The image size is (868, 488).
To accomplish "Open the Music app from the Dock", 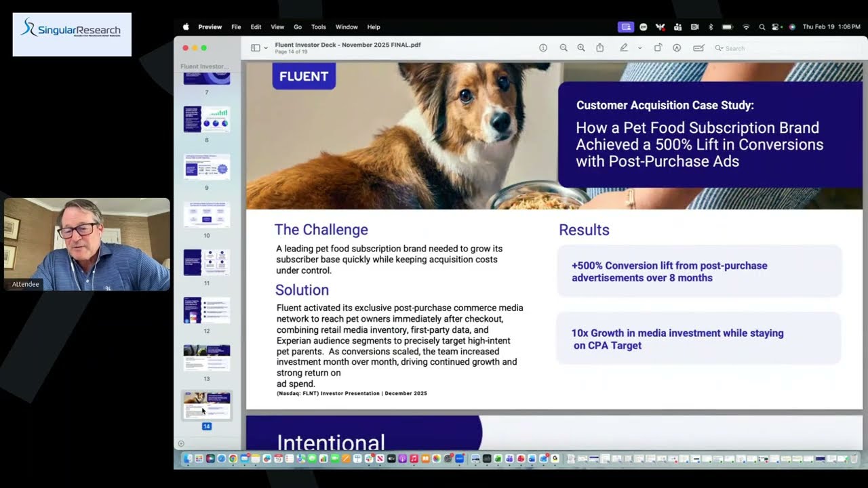I will pos(414,459).
